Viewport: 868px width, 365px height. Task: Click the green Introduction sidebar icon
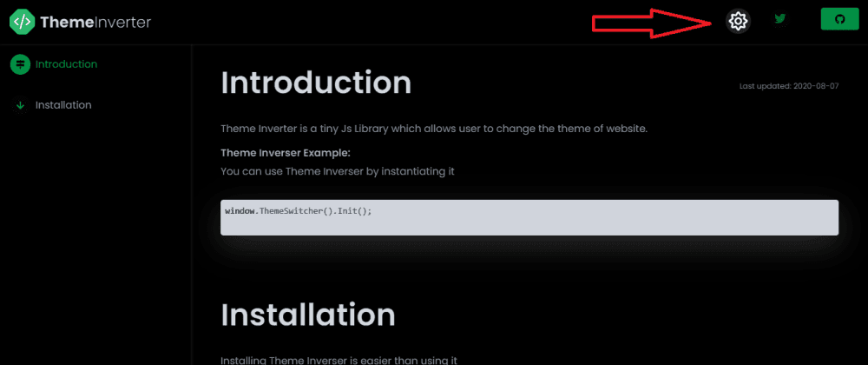(19, 64)
